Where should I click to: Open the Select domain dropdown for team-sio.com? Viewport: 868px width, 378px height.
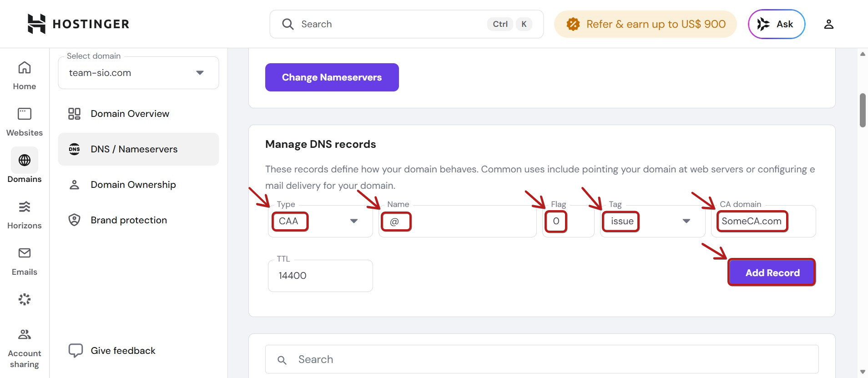tap(138, 73)
